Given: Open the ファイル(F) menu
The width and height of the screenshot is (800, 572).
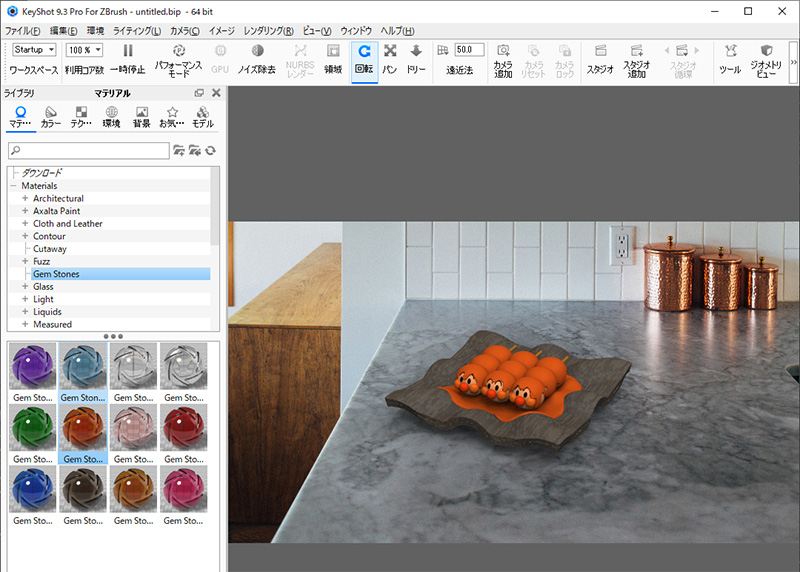Looking at the screenshot, I should (x=22, y=31).
